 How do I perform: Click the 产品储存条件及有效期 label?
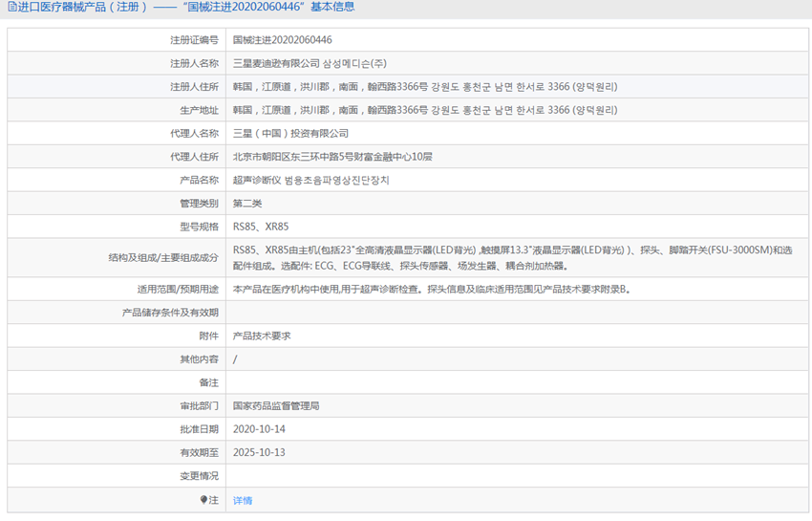(170, 313)
